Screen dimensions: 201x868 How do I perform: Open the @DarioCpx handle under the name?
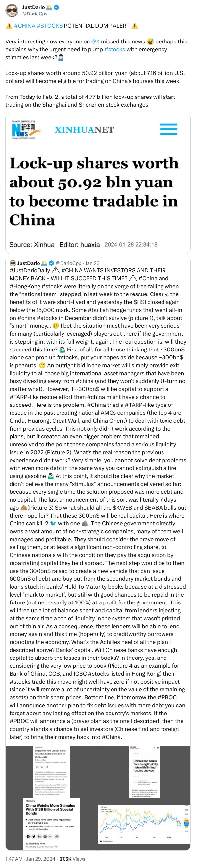[35, 14]
